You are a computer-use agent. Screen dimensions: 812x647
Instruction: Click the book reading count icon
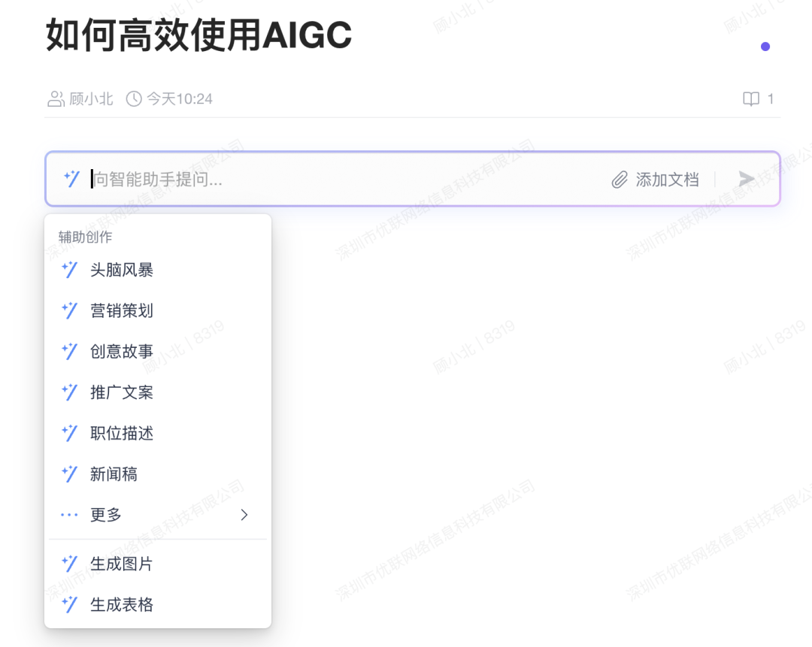pos(751,99)
